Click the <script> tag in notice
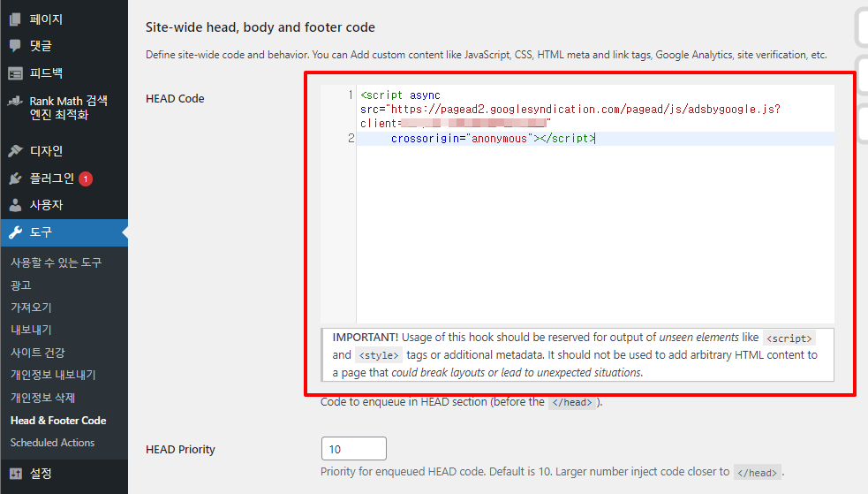Image resolution: width=868 pixels, height=494 pixels. pyautogui.click(x=789, y=338)
